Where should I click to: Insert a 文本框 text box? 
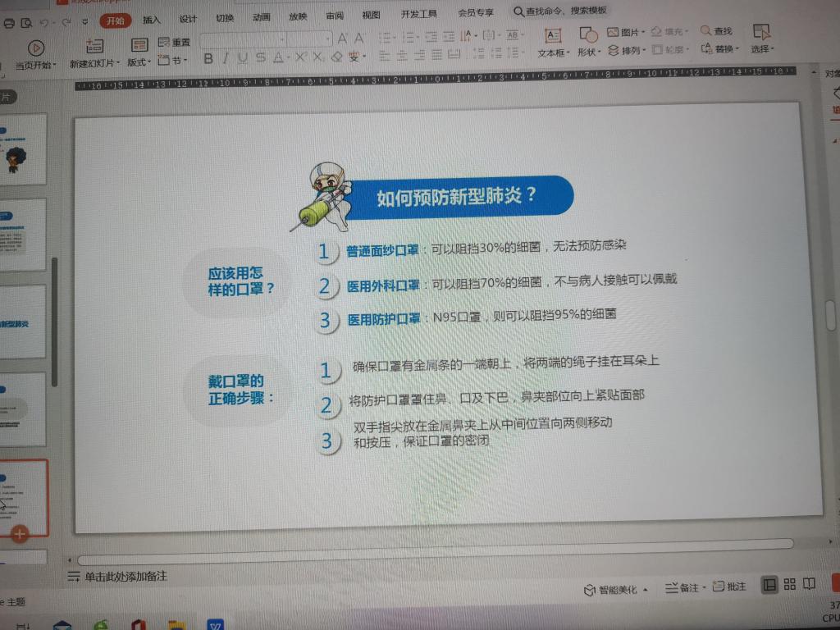coord(553,35)
